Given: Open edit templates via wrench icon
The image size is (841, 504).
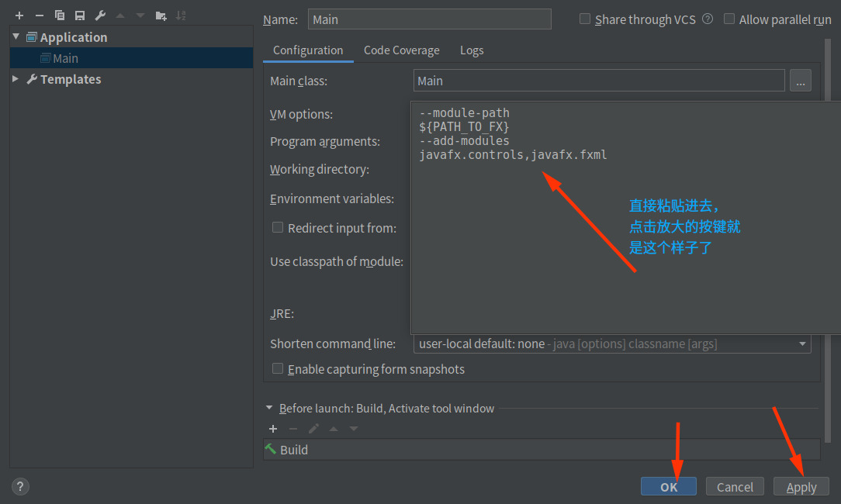Looking at the screenshot, I should 100,15.
